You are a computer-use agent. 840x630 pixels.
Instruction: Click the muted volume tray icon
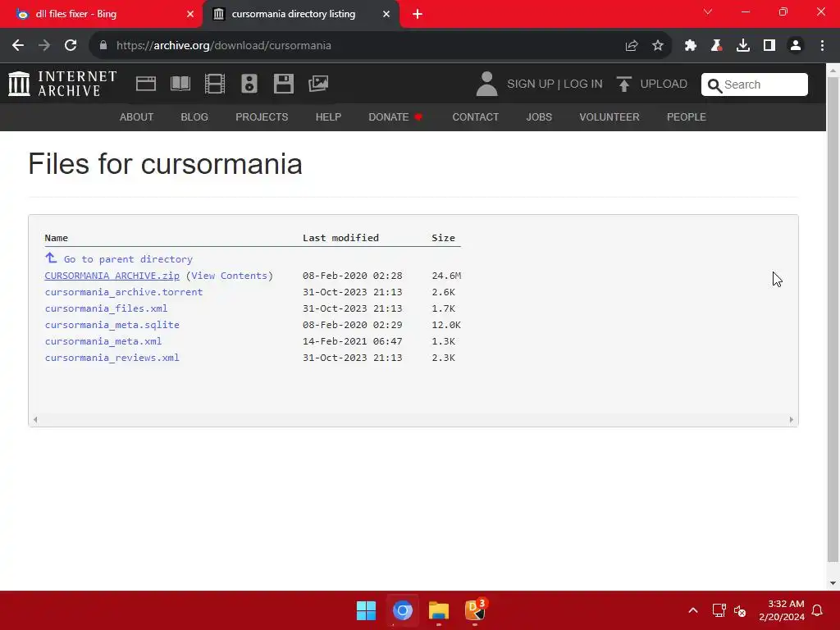[x=740, y=610]
